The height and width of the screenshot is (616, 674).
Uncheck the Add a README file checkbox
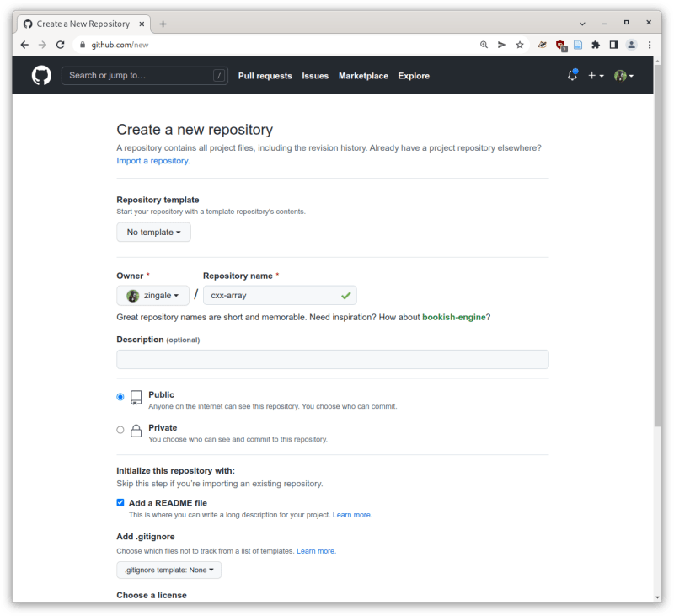coord(120,502)
